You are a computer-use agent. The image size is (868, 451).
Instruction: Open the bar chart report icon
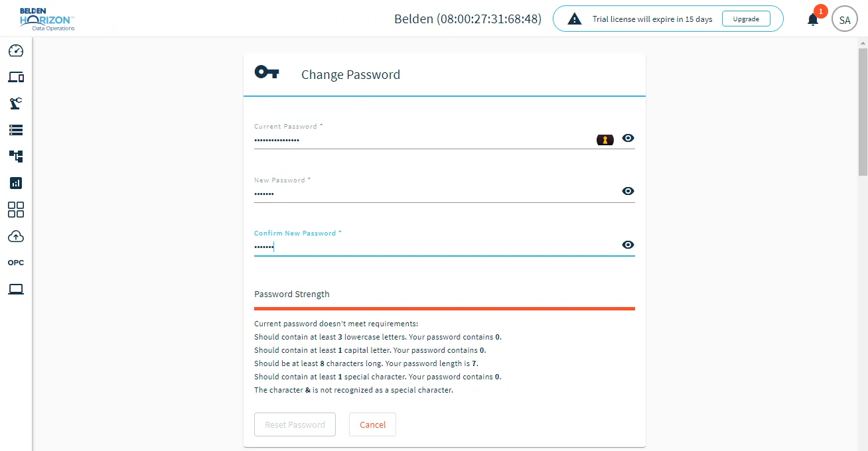(x=16, y=183)
